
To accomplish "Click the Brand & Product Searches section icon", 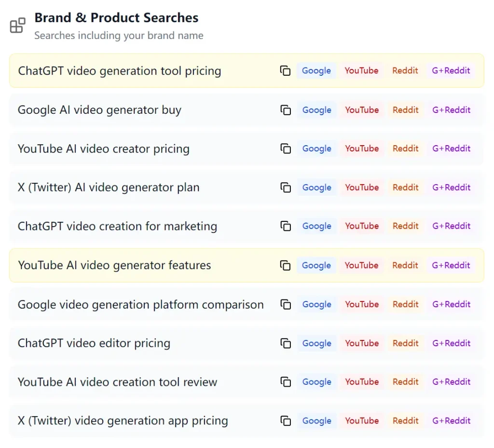I will coord(17,25).
